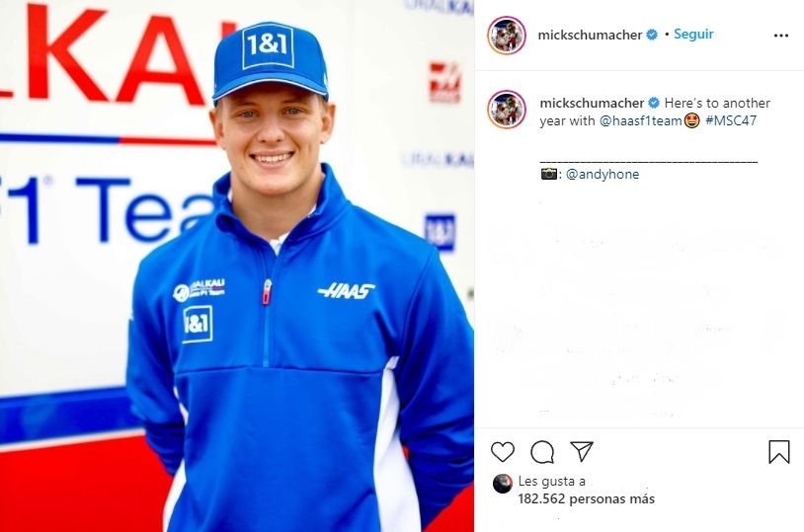
Task: Click the star-eyes emoji in the caption
Action: click(691, 121)
